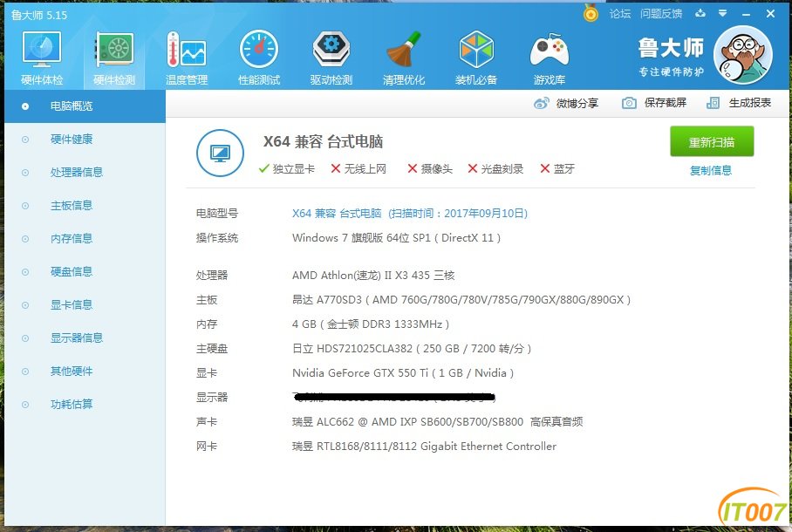Click the 昂达 A770SD3 motherboard text

[461, 300]
